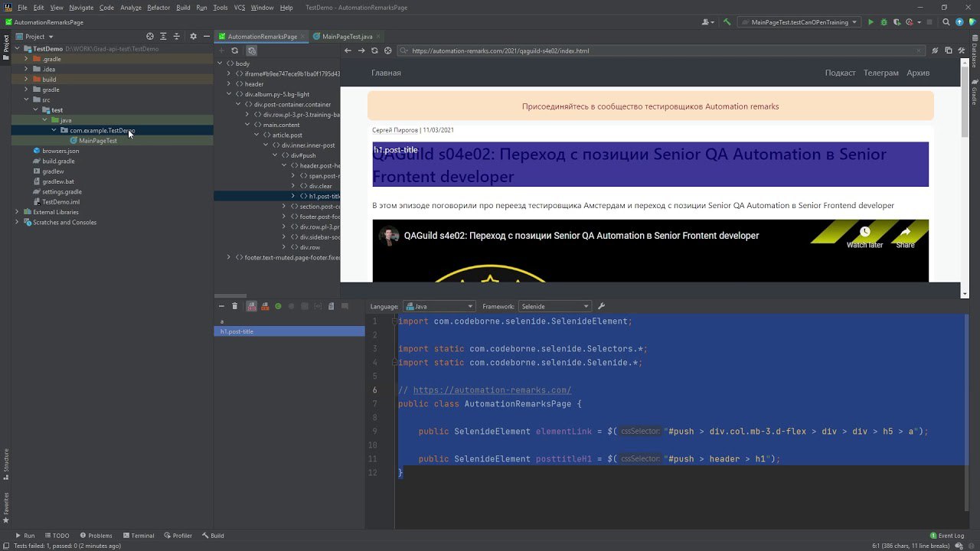Open Project panel gear settings

point(193,36)
